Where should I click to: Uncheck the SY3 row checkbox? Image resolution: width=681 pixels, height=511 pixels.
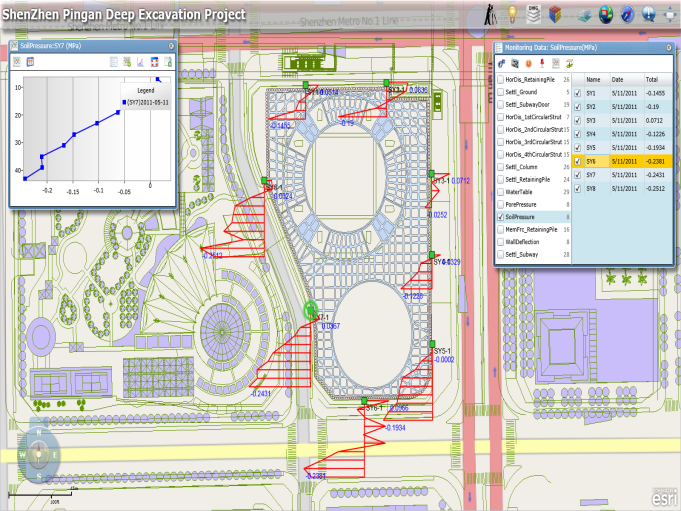tap(578, 120)
